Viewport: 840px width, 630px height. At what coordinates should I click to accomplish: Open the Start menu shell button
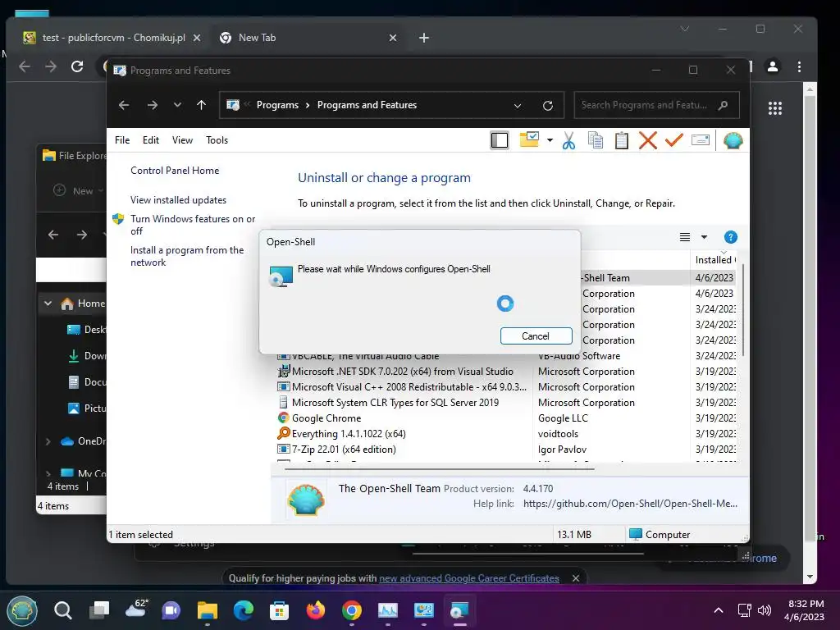click(22, 610)
